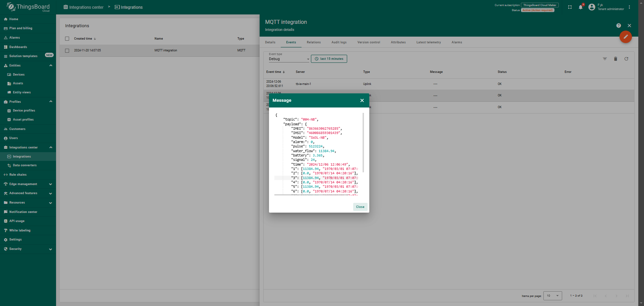The image size is (644, 306).
Task: Open Settings in sidebar
Action: (x=28, y=239)
